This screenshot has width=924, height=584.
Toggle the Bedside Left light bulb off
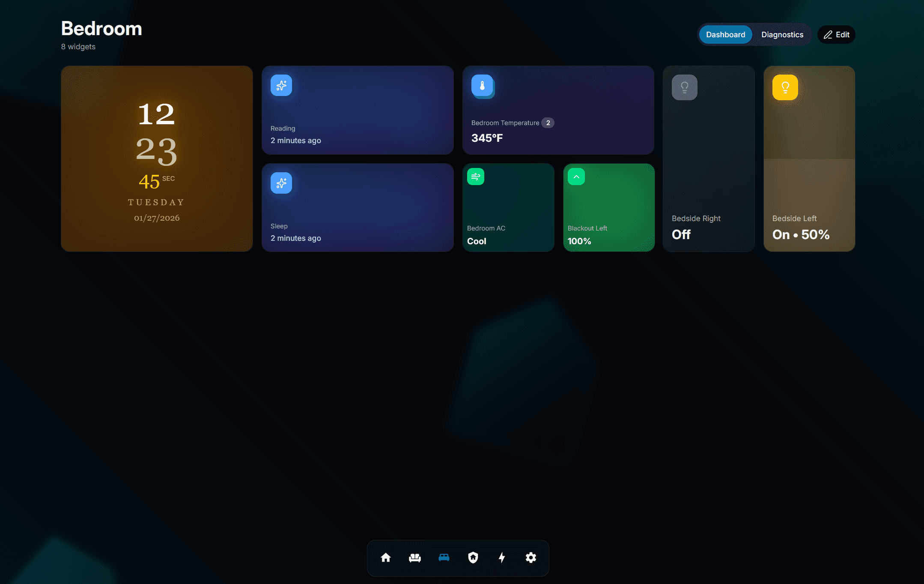pyautogui.click(x=785, y=87)
